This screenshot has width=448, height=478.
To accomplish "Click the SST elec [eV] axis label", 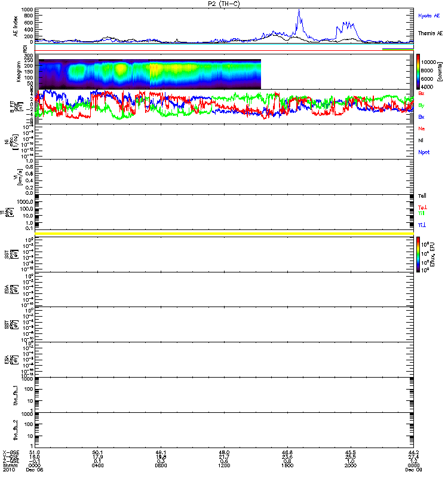I will click(11, 324).
